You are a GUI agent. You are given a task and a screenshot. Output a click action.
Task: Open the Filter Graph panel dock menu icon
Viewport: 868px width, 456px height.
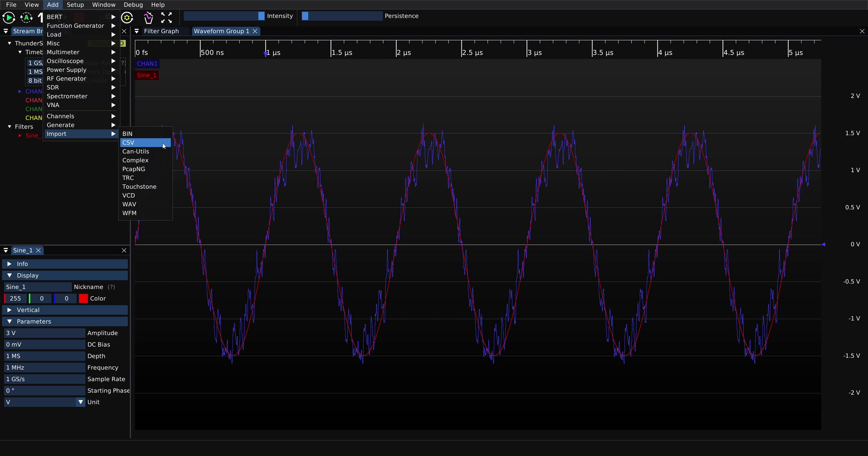click(x=137, y=31)
